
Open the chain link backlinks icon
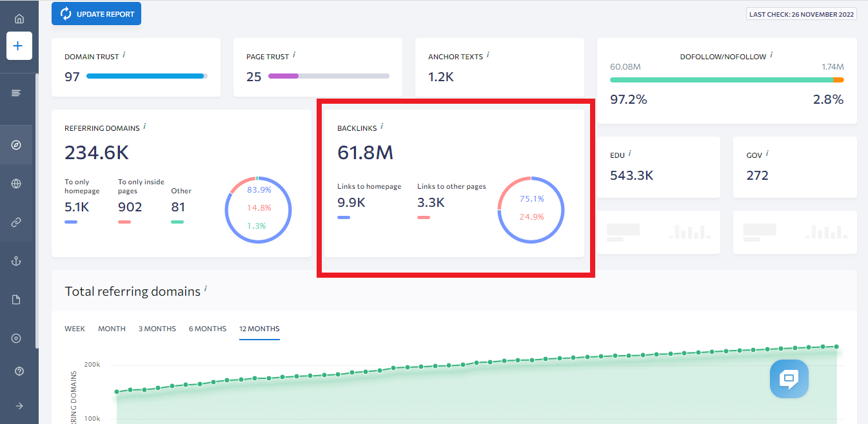coord(17,222)
